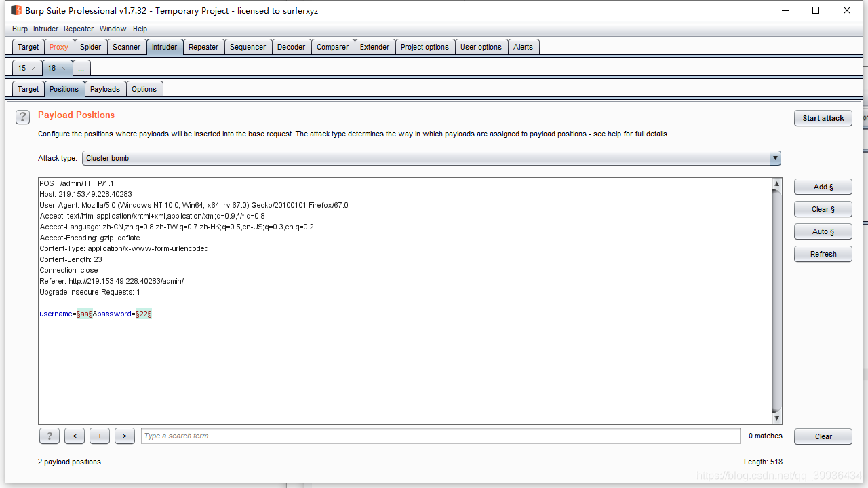Close Intruder tab 16
The width and height of the screenshot is (868, 488).
63,68
